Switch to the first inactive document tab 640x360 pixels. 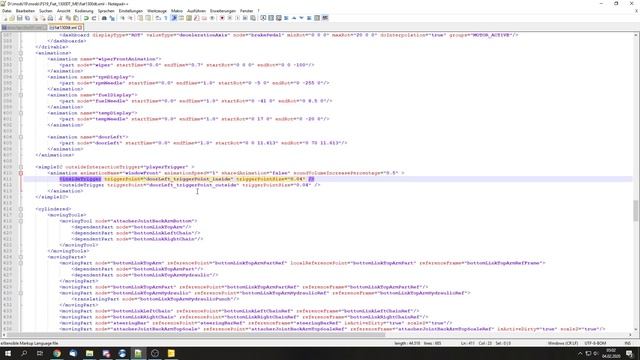[24, 27]
